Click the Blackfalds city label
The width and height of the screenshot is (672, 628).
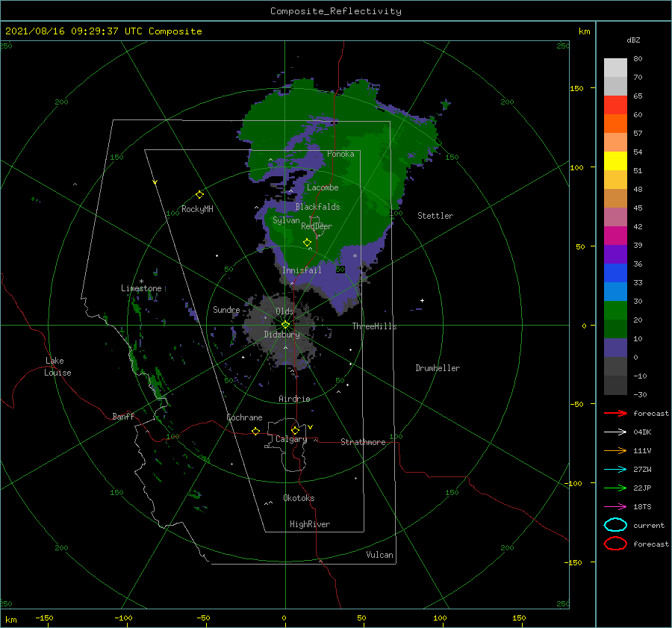(x=317, y=207)
